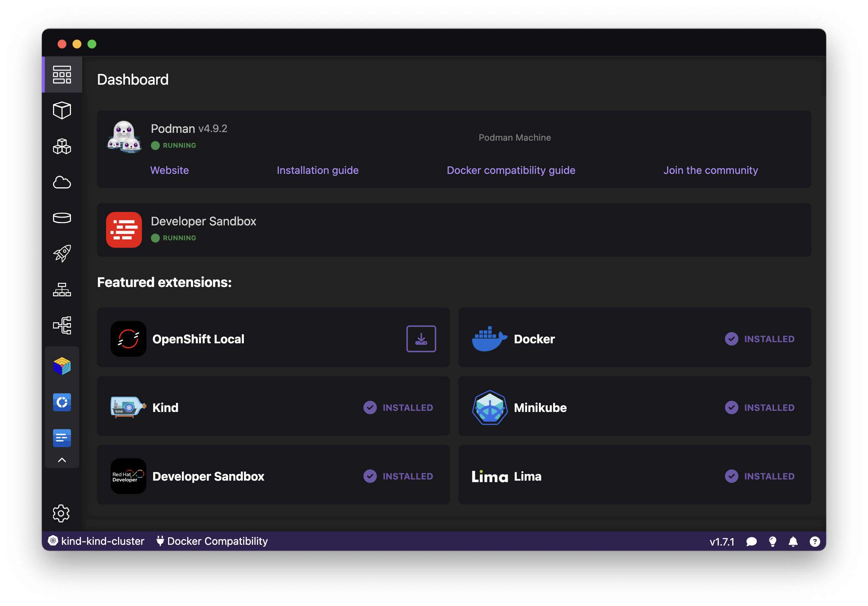Install the OpenShift Local extension
Image resolution: width=868 pixels, height=606 pixels.
click(x=421, y=338)
